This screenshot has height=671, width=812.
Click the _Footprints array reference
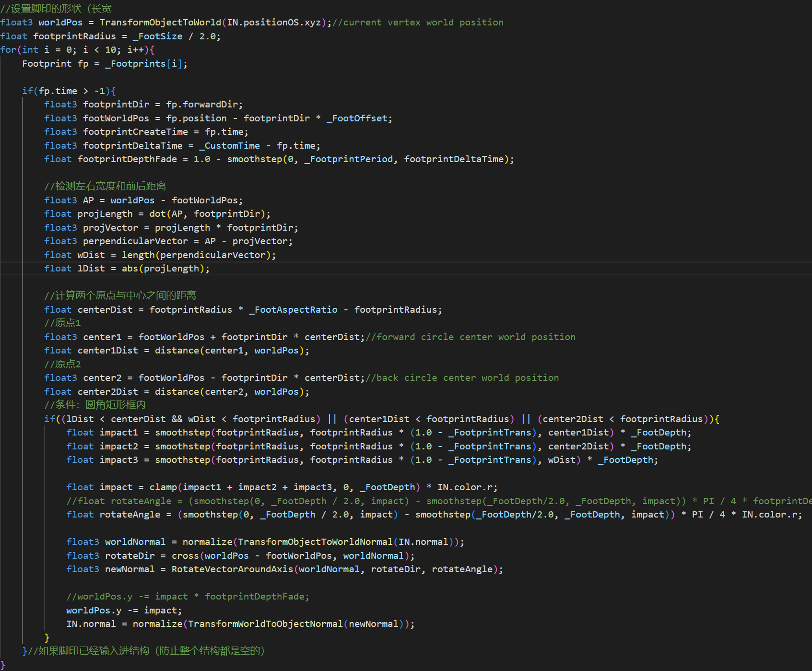point(135,64)
